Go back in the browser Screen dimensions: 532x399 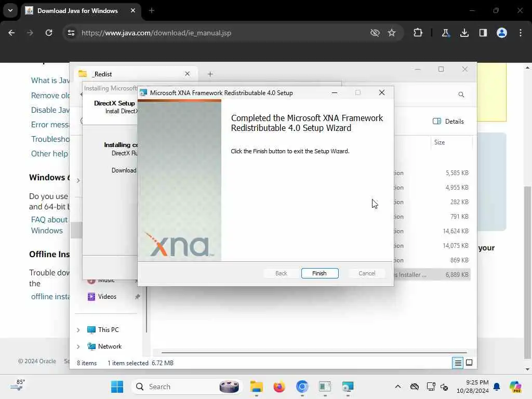pos(11,33)
